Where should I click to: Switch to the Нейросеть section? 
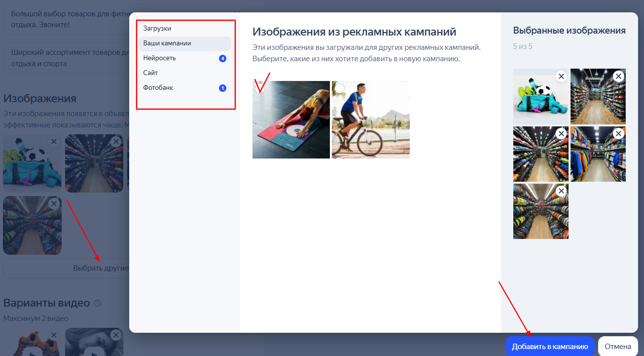click(185, 58)
